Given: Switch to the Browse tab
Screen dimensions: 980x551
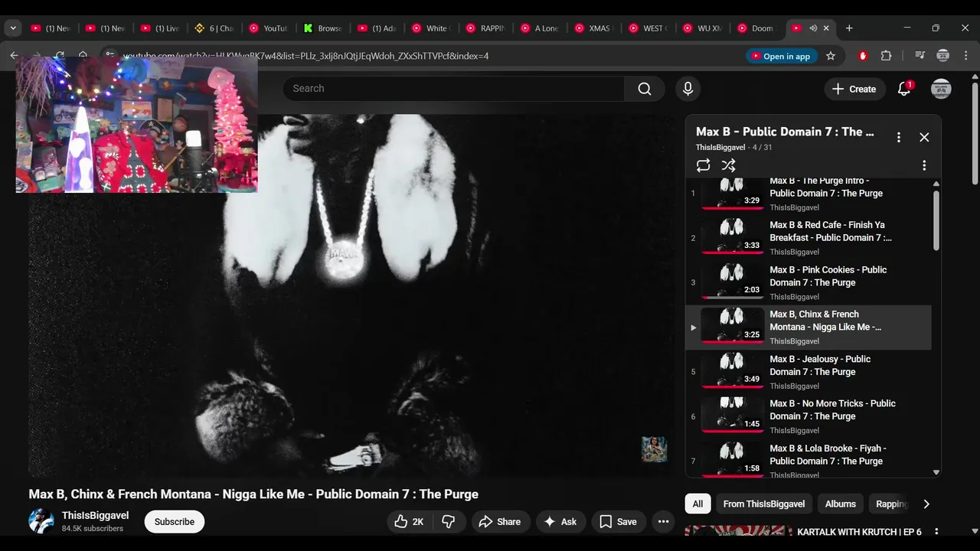Looking at the screenshot, I should point(322,28).
